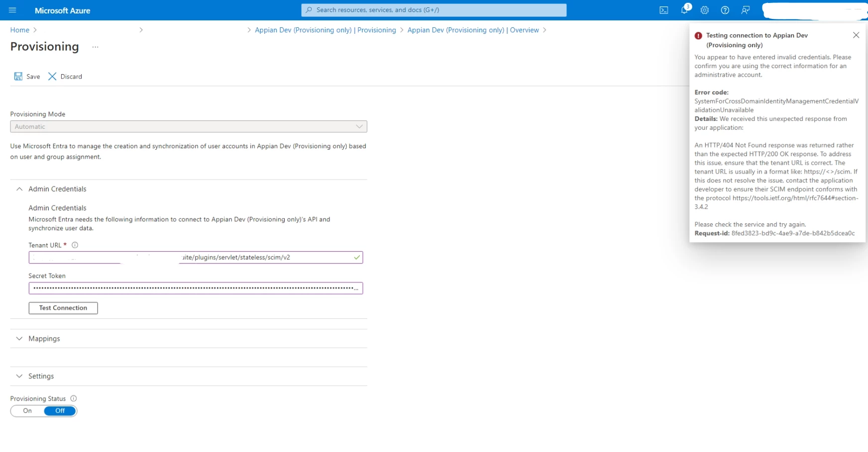Collapse the Admin Credentials section
The image size is (868, 452).
19,189
